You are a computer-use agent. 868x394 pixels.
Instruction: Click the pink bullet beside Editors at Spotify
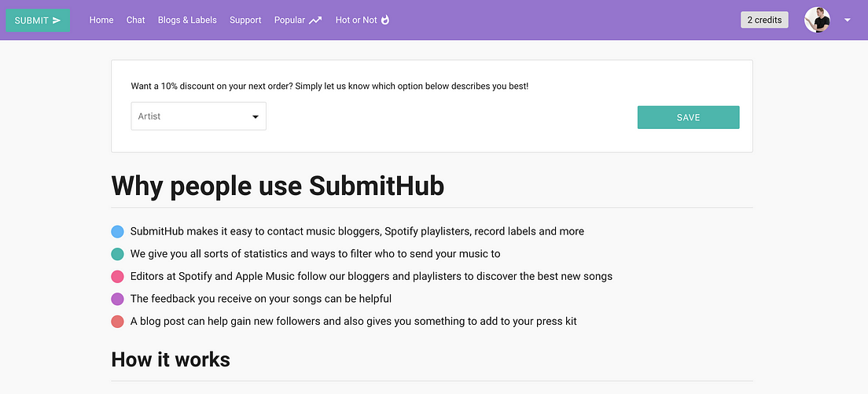pos(117,276)
